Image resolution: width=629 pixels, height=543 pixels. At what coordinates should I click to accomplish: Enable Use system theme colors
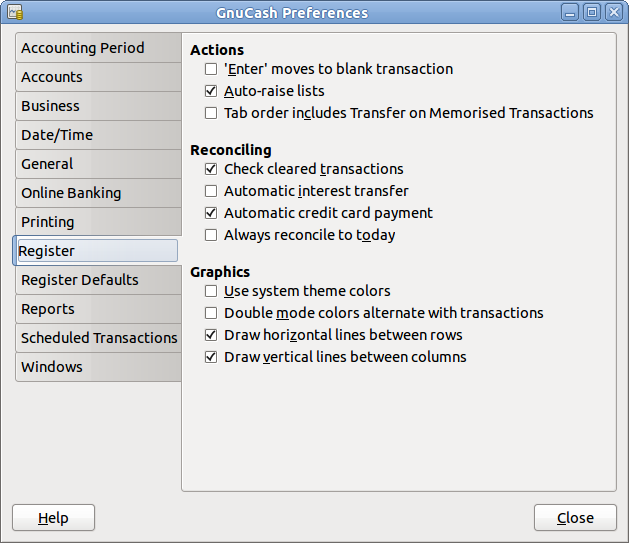point(211,291)
